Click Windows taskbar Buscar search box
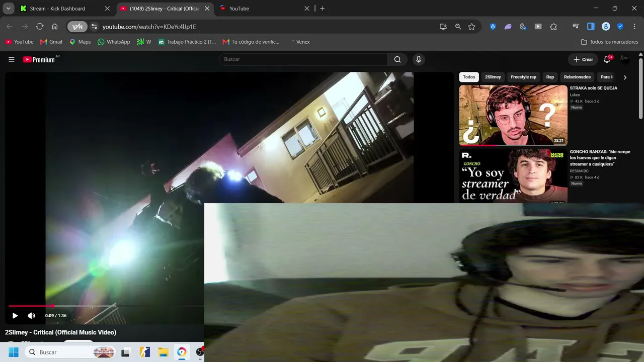 coord(71,352)
